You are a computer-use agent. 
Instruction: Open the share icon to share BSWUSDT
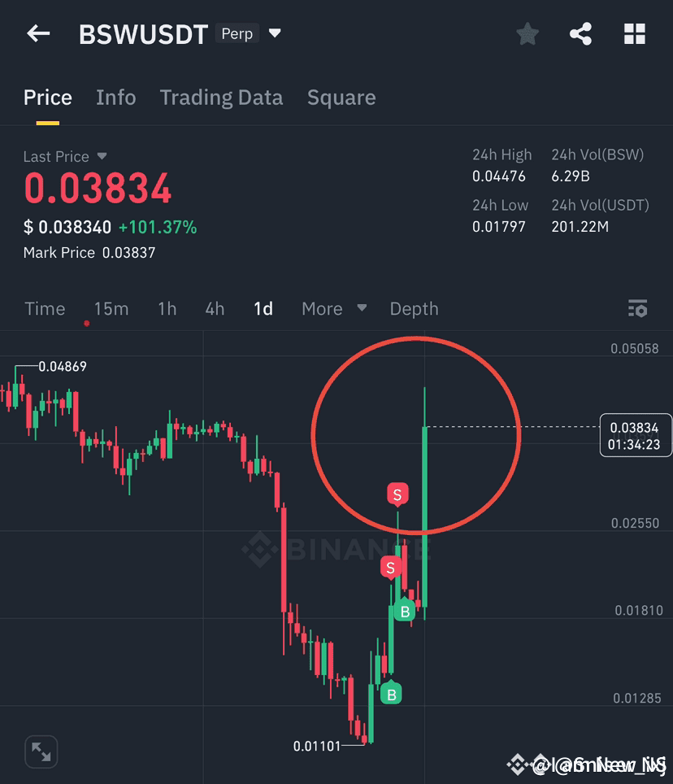coord(580,33)
